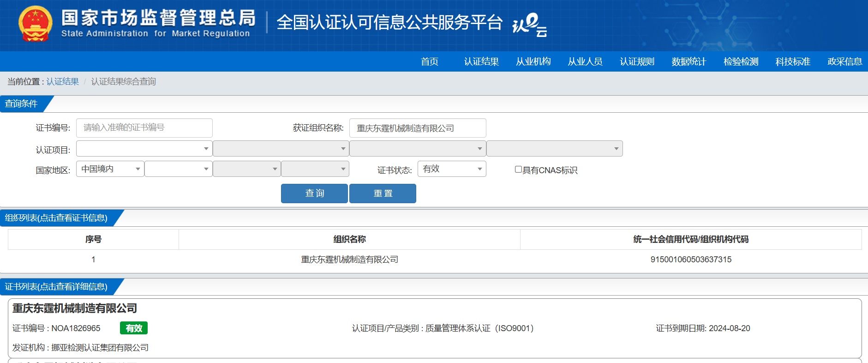
Task: Open the first 认证项目 dropdown
Action: pos(144,149)
